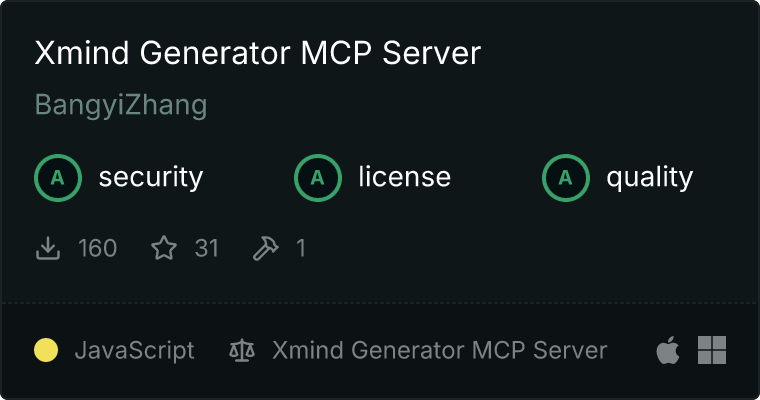Click the quality grade A badge
The width and height of the screenshot is (760, 400).
click(x=566, y=177)
